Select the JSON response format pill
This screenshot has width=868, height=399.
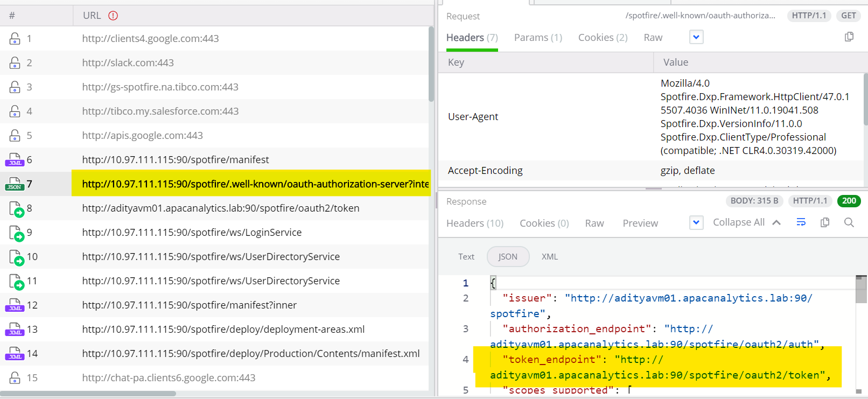tap(508, 257)
